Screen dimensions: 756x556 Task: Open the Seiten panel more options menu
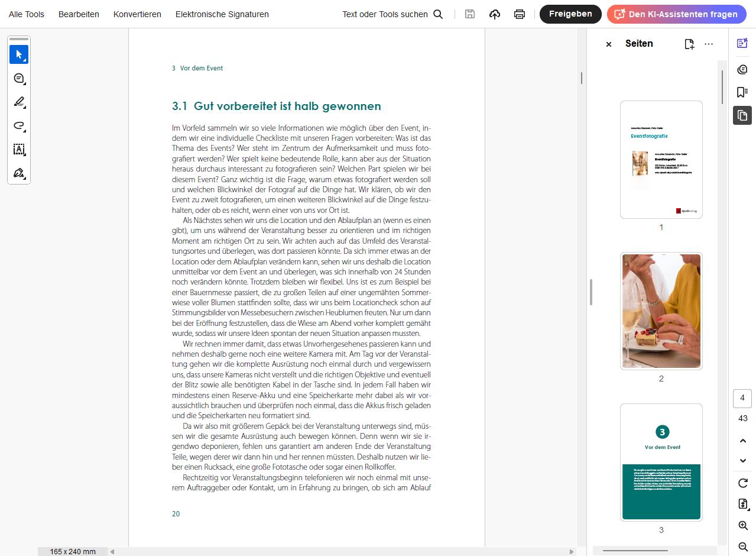click(x=709, y=44)
